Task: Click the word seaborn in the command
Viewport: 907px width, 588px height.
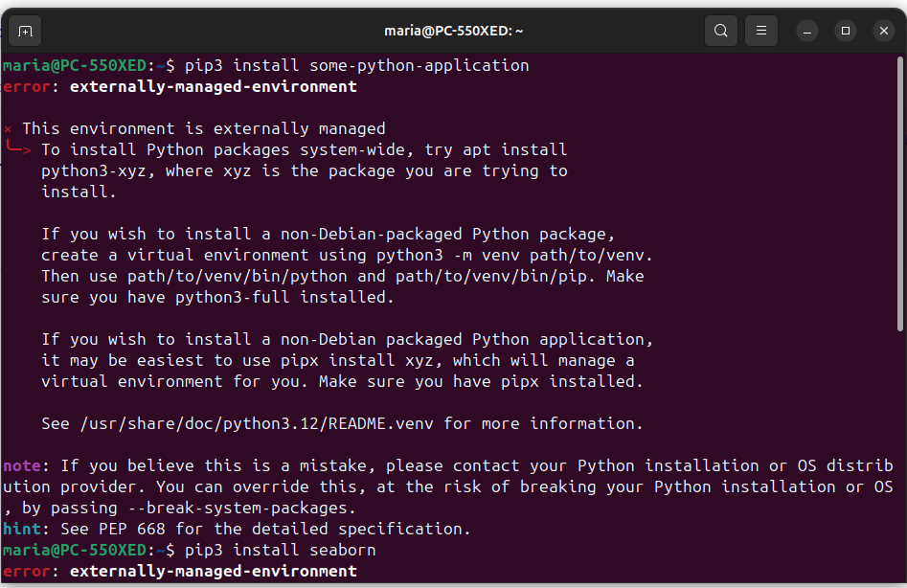Action: pos(342,550)
